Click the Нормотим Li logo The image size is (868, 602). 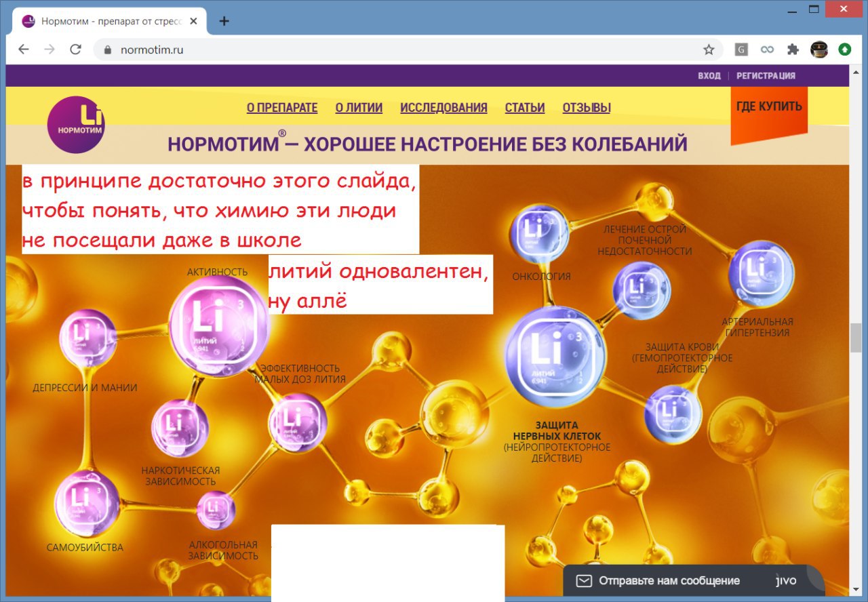point(76,125)
